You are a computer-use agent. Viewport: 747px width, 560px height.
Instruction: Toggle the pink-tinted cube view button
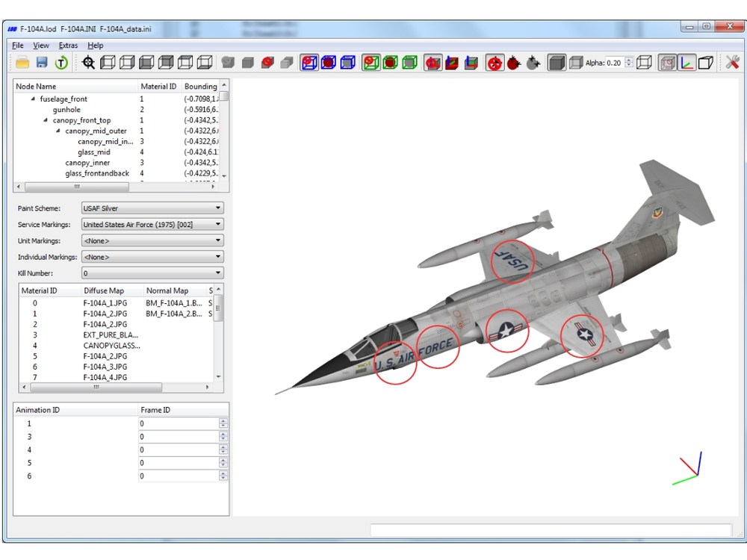[x=667, y=63]
